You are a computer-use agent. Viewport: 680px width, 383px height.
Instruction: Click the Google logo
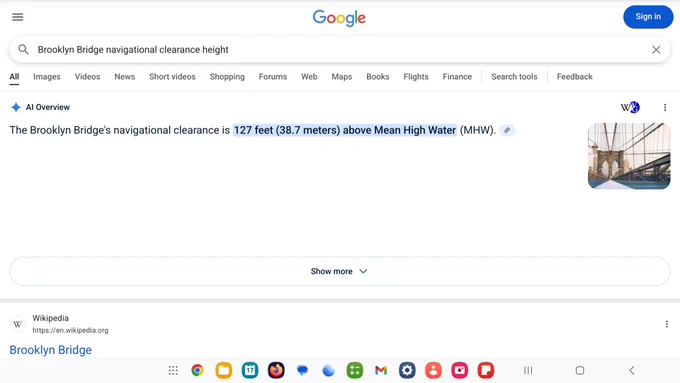click(x=339, y=18)
